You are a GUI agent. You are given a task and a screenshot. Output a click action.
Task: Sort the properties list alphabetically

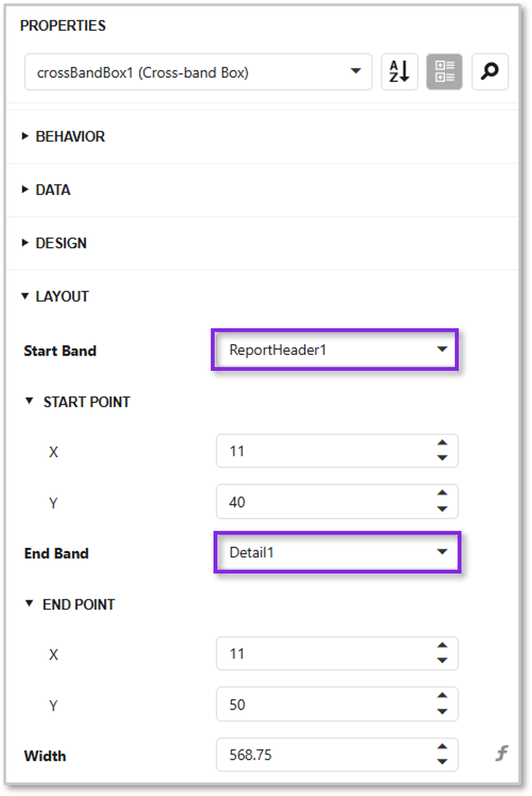point(399,72)
